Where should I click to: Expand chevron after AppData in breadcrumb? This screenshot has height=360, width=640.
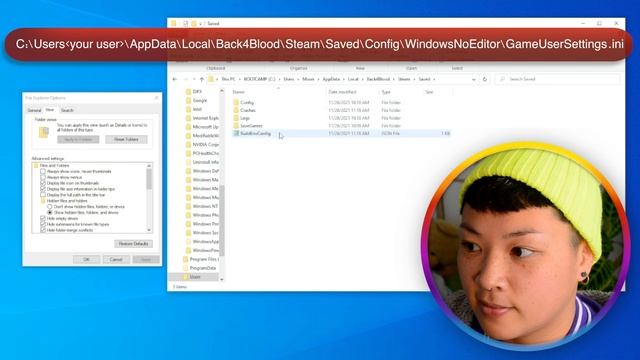click(344, 79)
